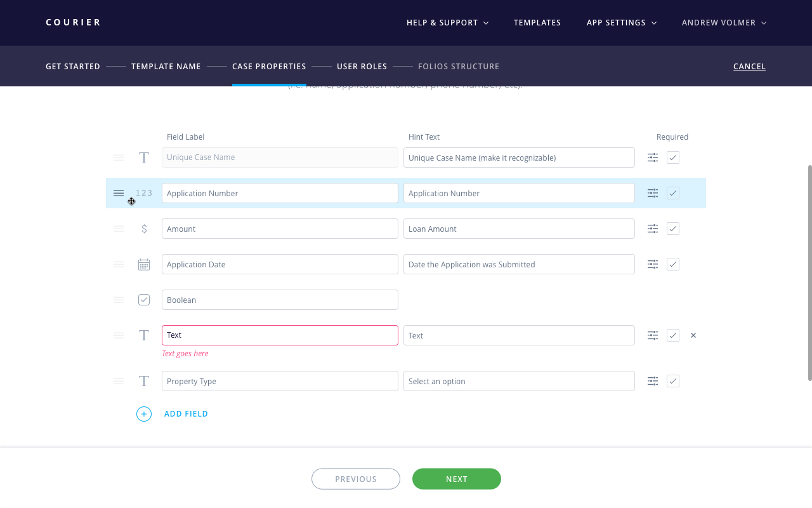Remove the Text field with X icon
Screen dimensions: 812x508
click(x=693, y=335)
